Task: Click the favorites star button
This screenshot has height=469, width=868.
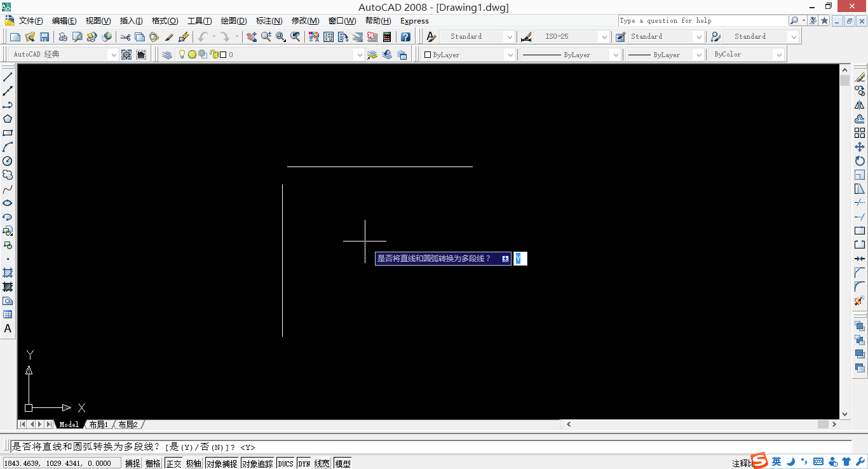Action: pos(824,20)
